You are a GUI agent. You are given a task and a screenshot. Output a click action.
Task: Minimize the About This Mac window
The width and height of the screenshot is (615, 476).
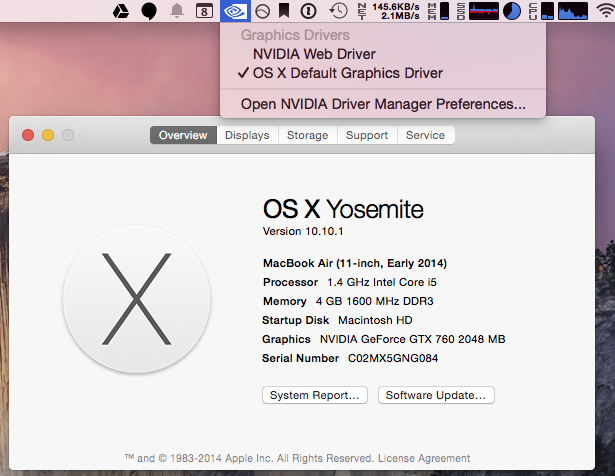[48, 135]
